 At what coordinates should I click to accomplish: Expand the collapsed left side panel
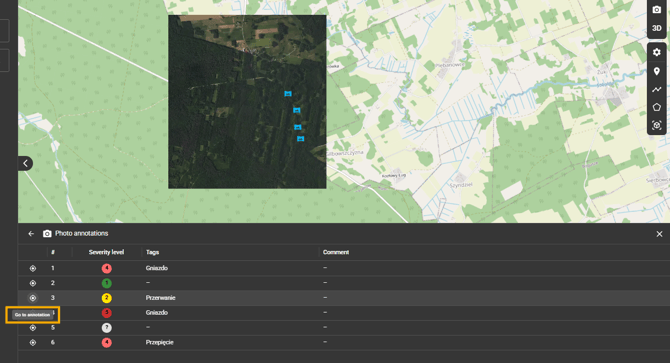(25, 163)
